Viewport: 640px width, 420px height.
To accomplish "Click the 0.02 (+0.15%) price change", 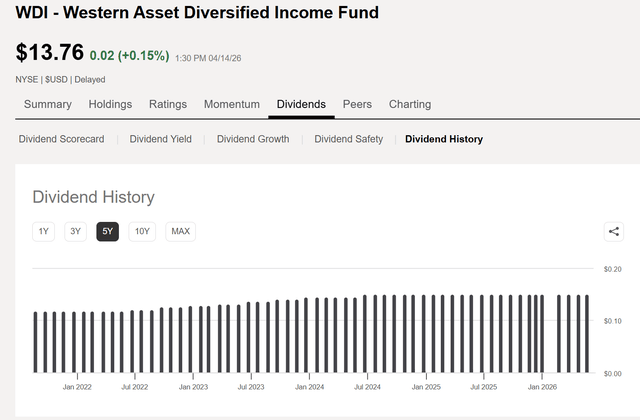I will [129, 56].
